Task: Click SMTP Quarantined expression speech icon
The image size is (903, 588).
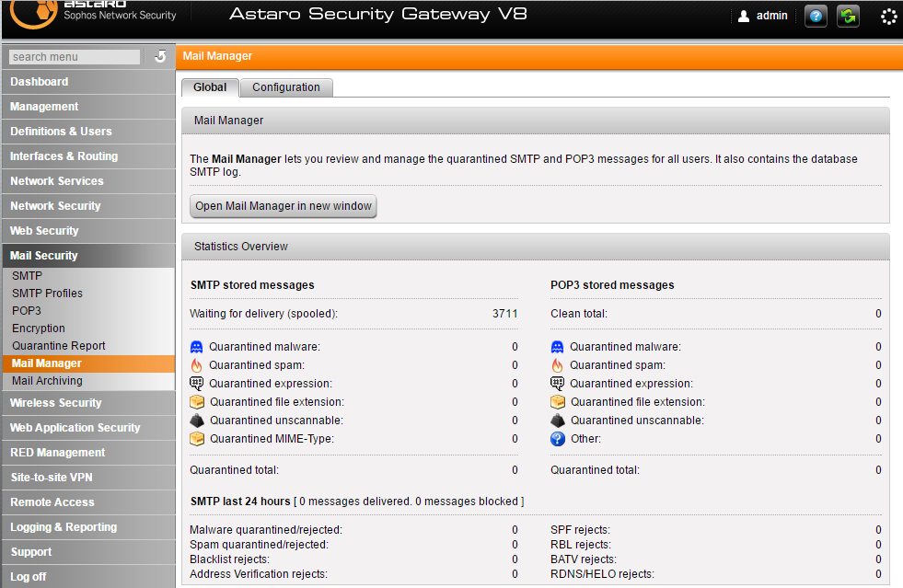Action: pos(196,384)
